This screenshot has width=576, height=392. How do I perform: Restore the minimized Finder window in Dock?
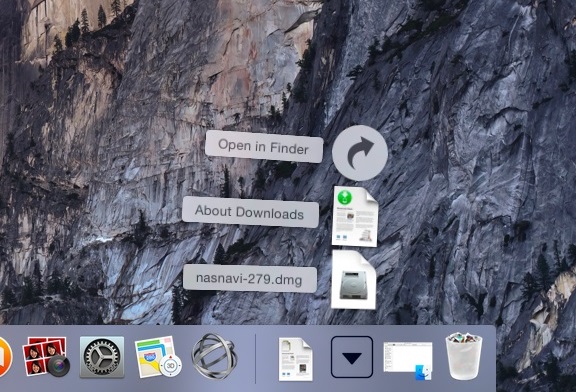pyautogui.click(x=408, y=360)
